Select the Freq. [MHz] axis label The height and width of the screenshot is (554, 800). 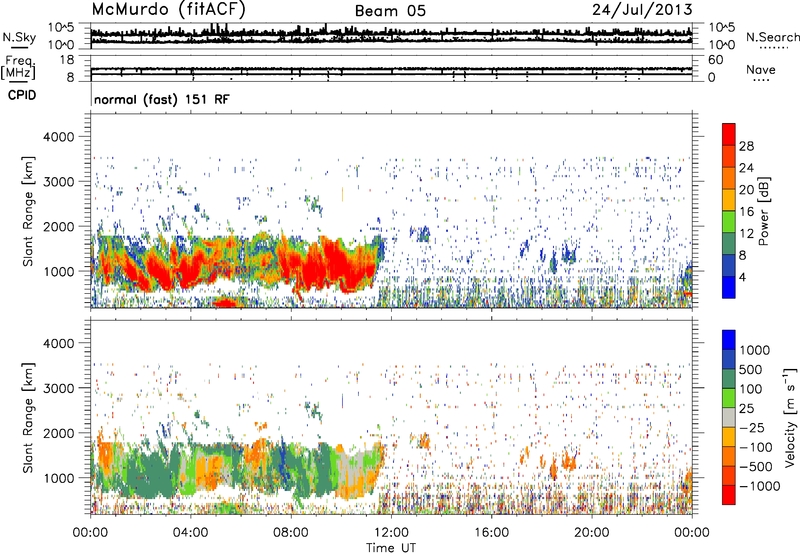click(18, 68)
